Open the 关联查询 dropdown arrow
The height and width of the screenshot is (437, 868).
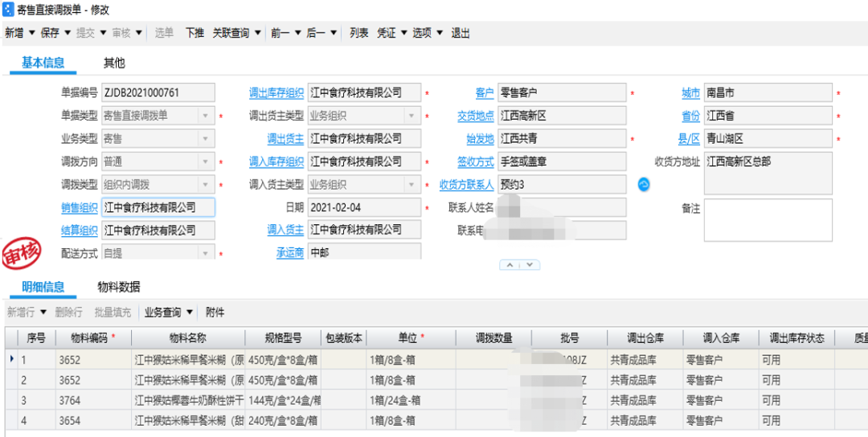coord(257,33)
